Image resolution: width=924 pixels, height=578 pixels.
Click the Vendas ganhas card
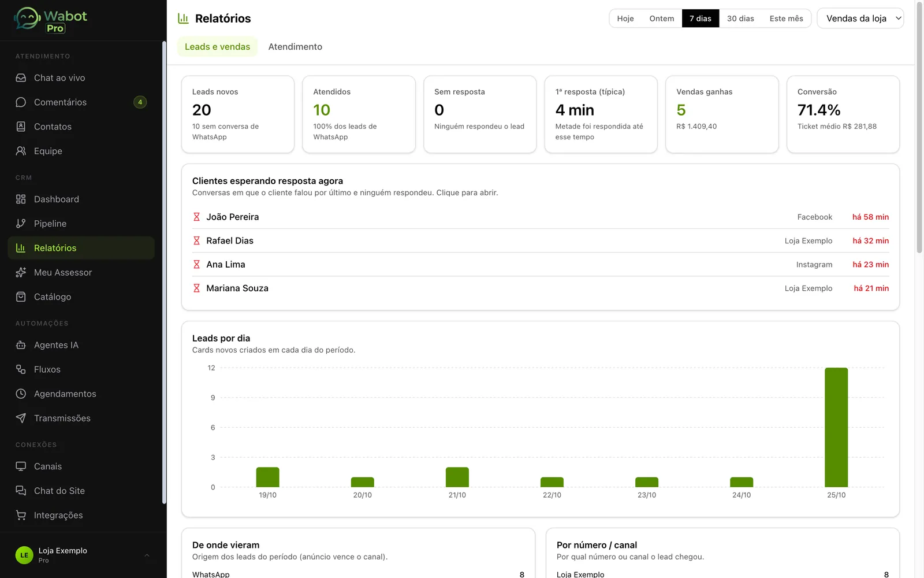[722, 114]
